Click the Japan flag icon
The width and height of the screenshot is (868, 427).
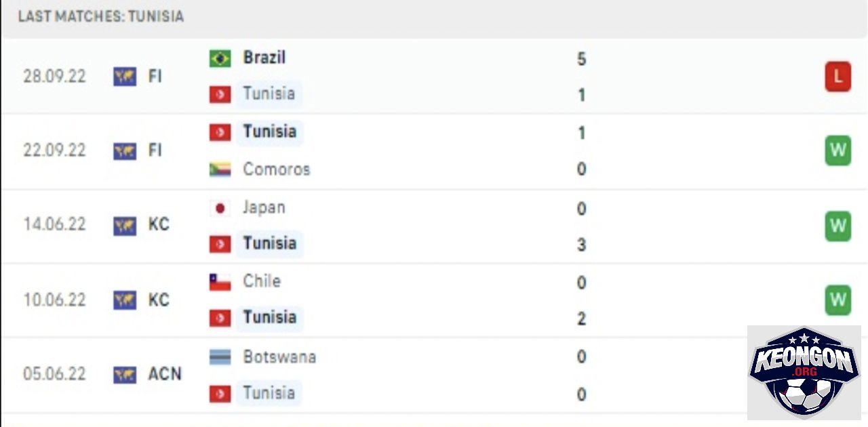click(220, 208)
